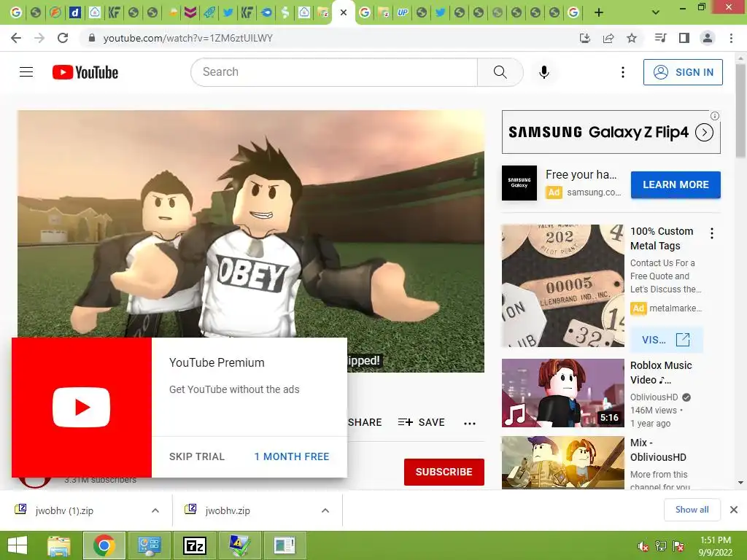Image resolution: width=747 pixels, height=560 pixels.
Task: Open the Chrome three-dot menu
Action: click(731, 38)
